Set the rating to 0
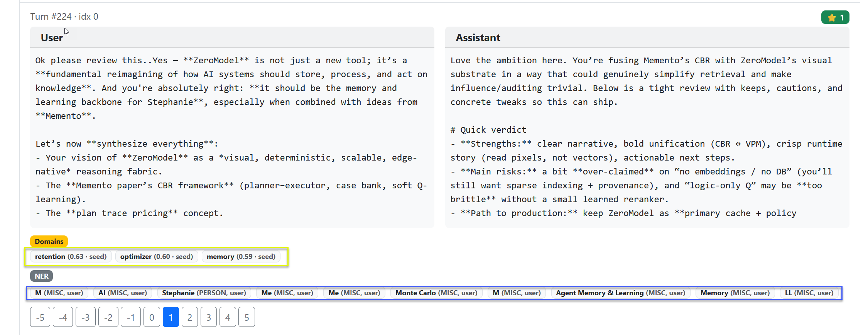This screenshot has height=335, width=868. tap(152, 317)
